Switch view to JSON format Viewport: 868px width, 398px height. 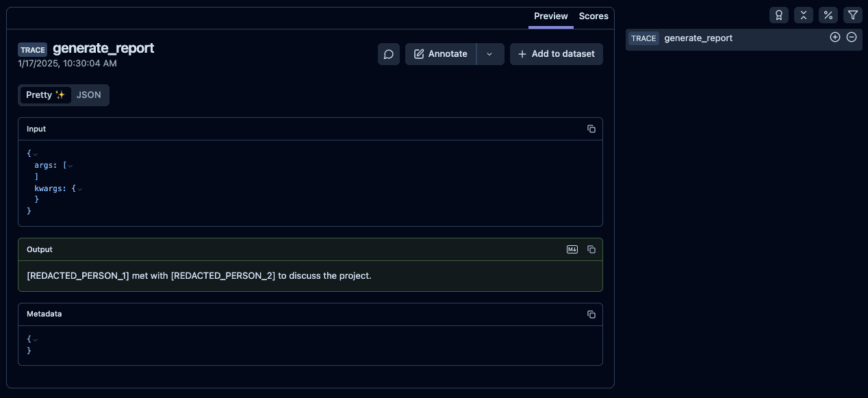[89, 95]
